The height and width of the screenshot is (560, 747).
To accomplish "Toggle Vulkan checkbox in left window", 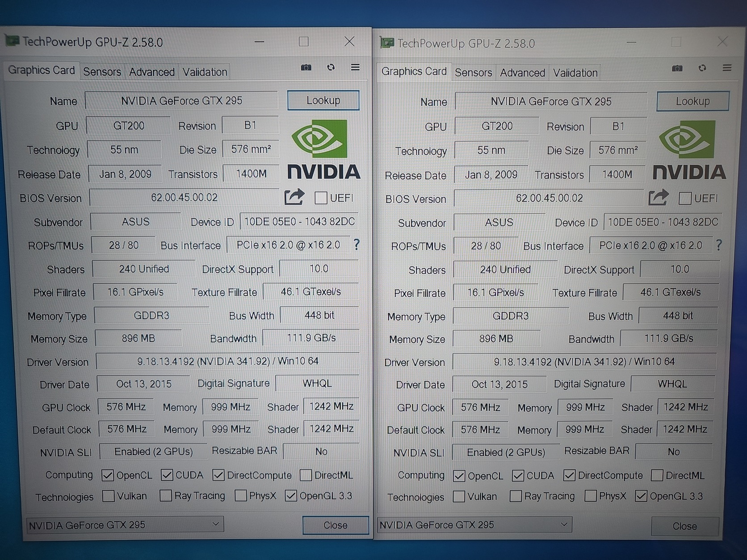I will tap(108, 496).
